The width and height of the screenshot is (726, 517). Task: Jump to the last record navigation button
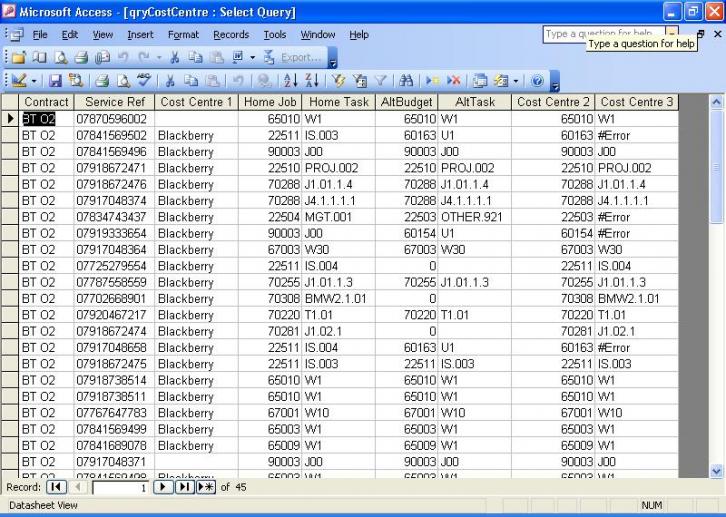[x=184, y=487]
